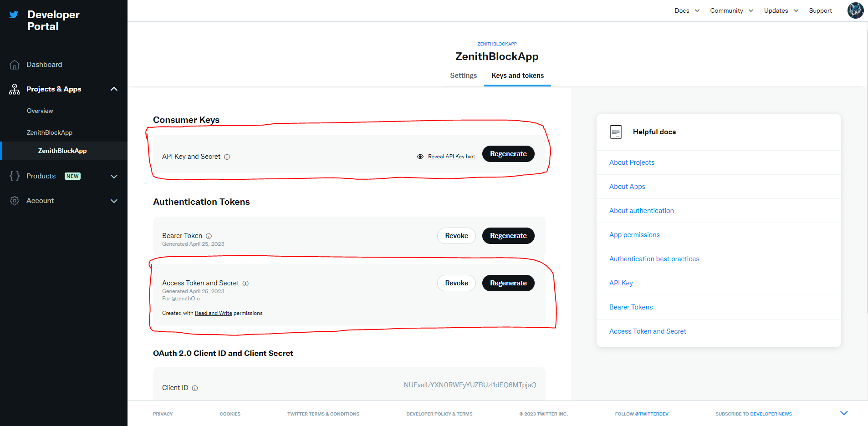868x426 pixels.
Task: Click info icon beside API Key and Secret
Action: click(227, 157)
